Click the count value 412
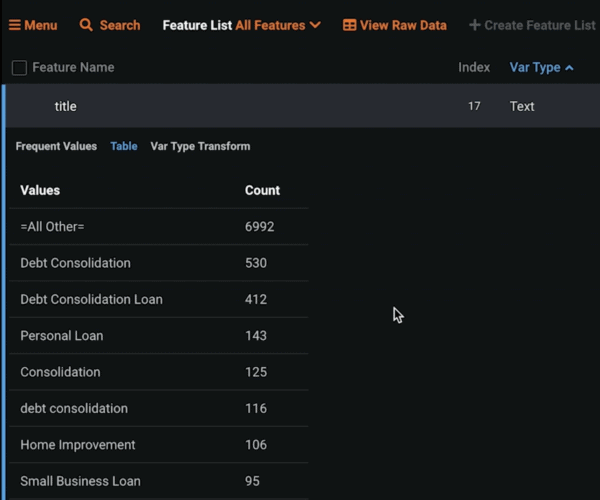The image size is (600, 500). [x=256, y=299]
